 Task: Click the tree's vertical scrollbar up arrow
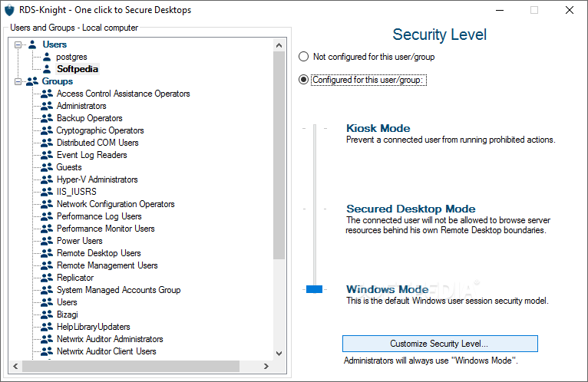pos(279,45)
